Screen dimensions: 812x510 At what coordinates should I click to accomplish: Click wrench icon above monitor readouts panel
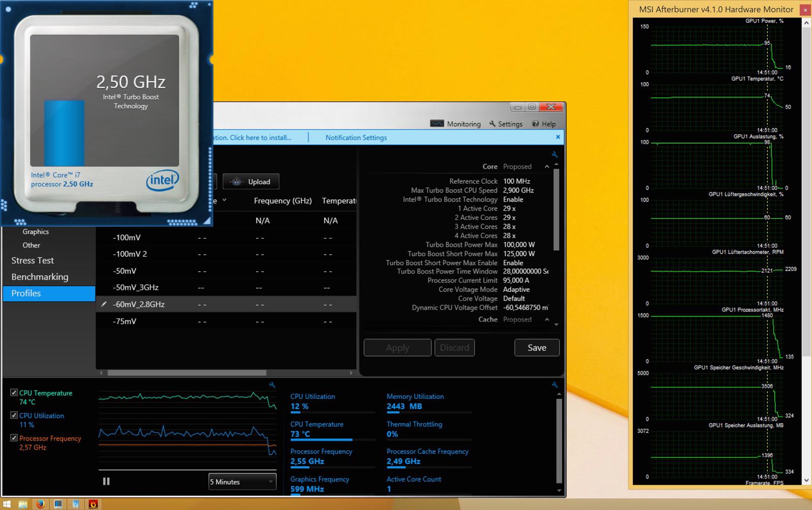click(555, 385)
